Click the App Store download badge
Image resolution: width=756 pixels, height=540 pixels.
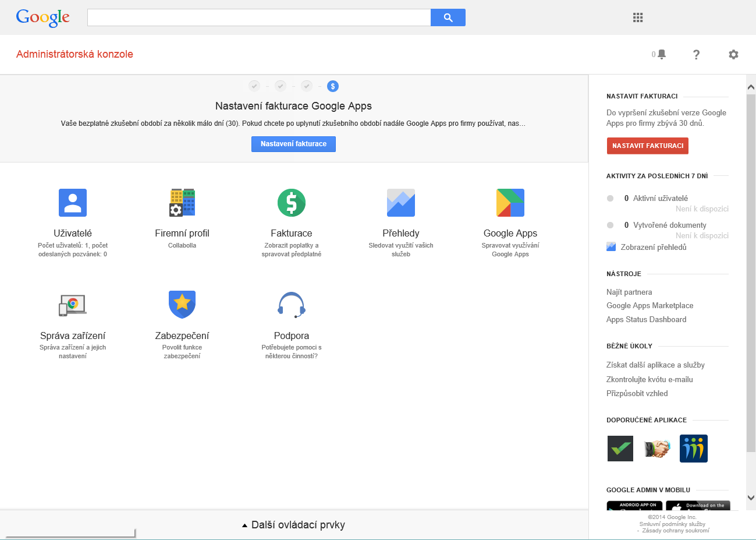pos(698,506)
